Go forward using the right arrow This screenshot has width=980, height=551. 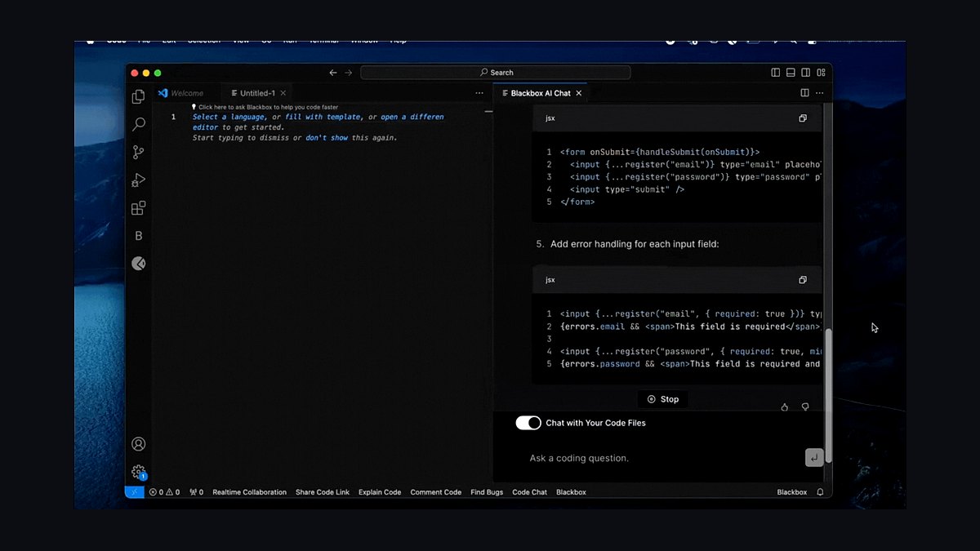point(349,73)
